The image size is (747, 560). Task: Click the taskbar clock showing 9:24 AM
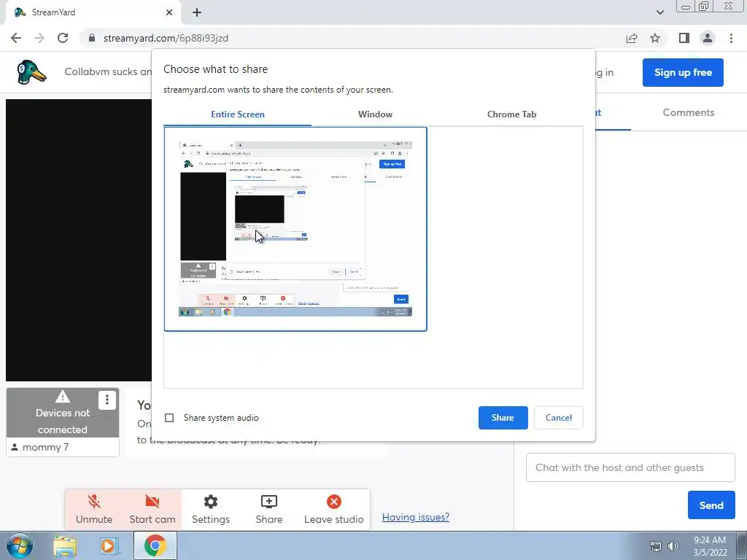click(710, 546)
